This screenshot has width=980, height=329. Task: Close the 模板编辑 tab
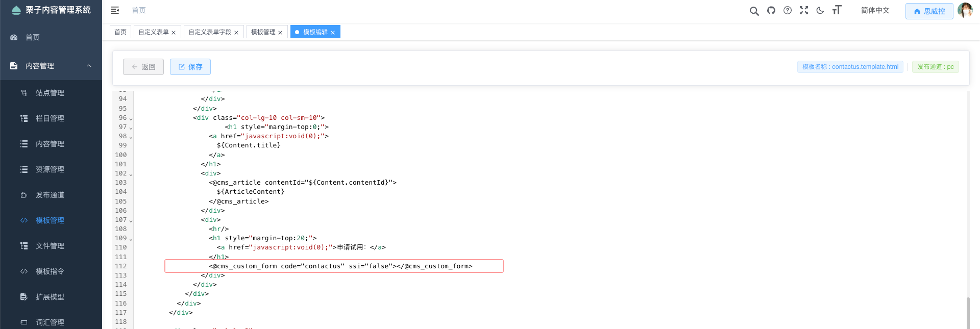[333, 33]
